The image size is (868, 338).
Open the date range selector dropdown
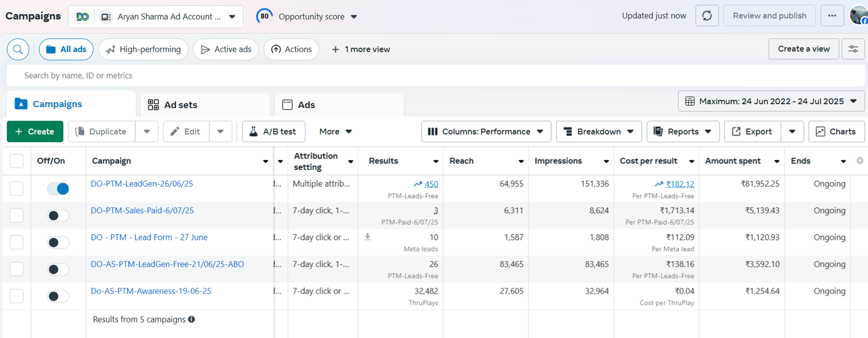tap(770, 101)
